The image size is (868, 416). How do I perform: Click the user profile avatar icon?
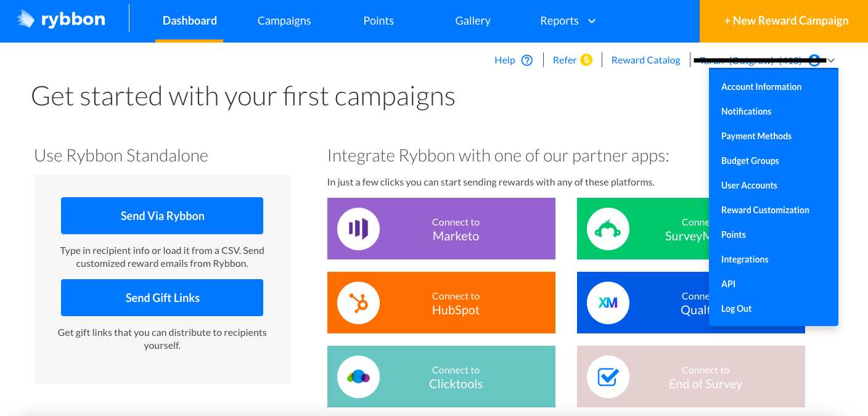pos(814,60)
